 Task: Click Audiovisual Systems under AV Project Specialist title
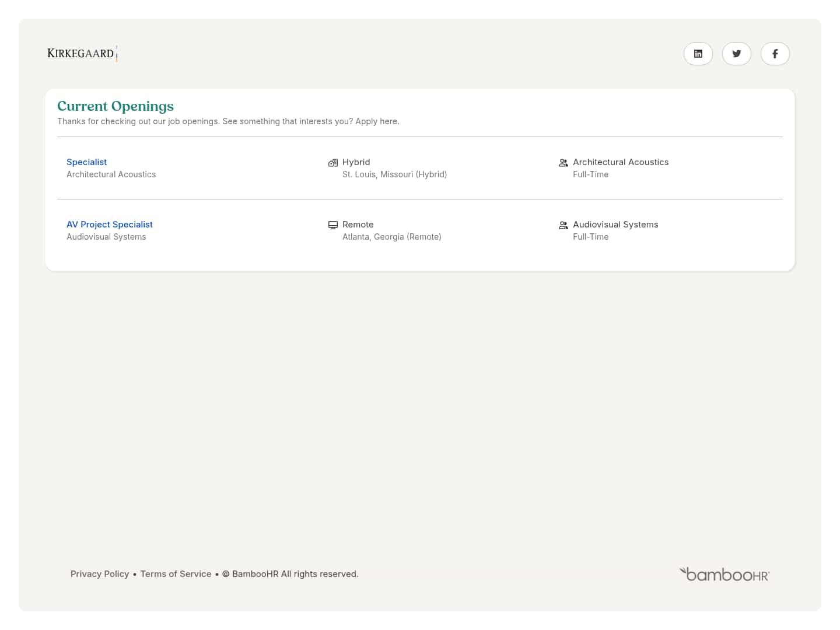click(x=106, y=237)
